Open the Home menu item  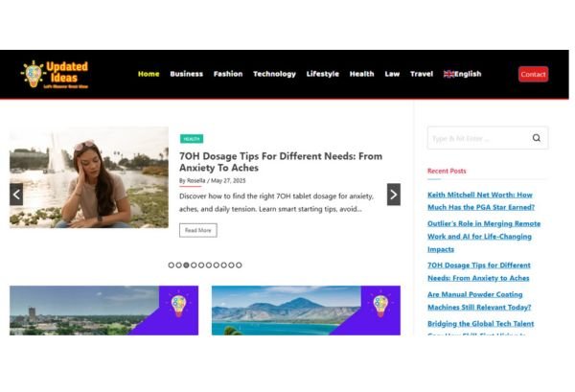[x=149, y=74]
